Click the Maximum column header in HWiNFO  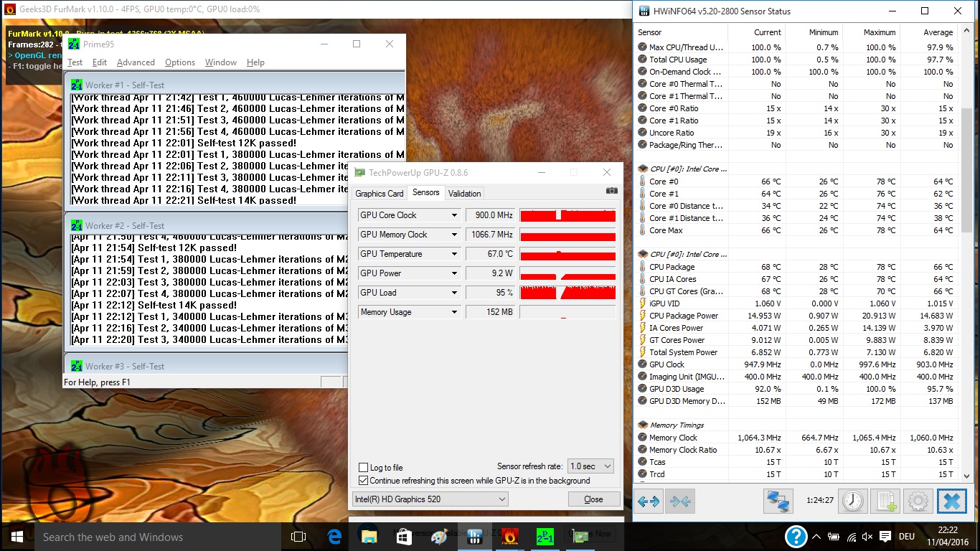pos(871,32)
